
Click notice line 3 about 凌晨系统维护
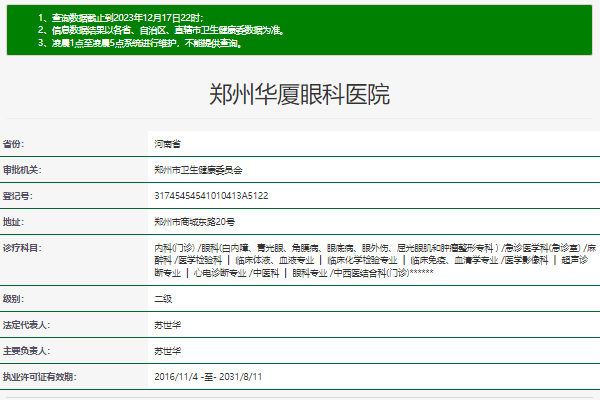click(x=140, y=43)
